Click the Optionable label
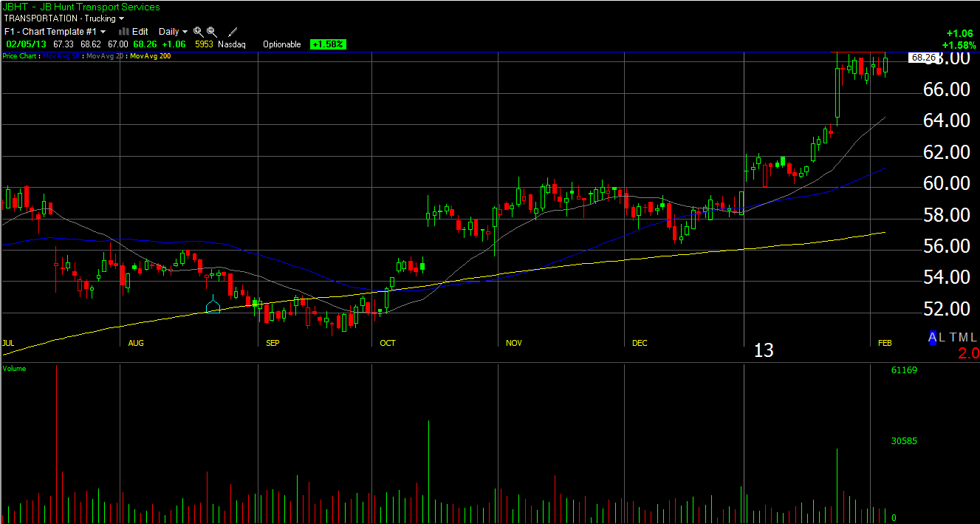980x524 pixels. 282,44
